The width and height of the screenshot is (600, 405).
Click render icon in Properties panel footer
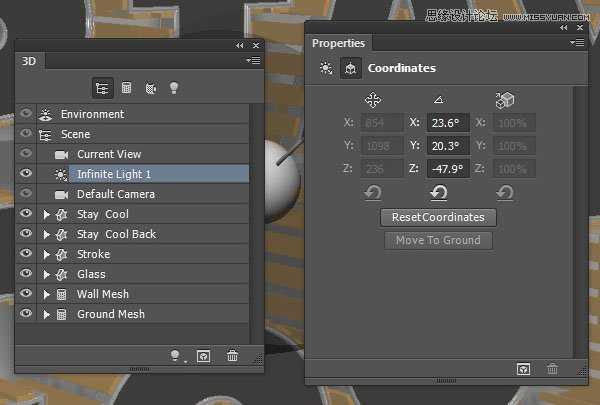point(523,369)
